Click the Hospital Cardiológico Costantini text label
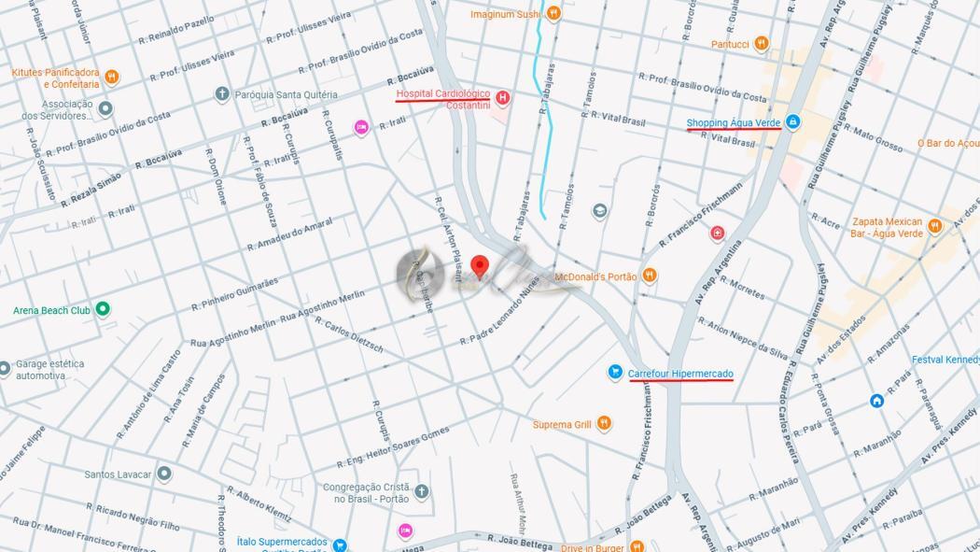Viewport: 980px width, 552px height. [443, 99]
